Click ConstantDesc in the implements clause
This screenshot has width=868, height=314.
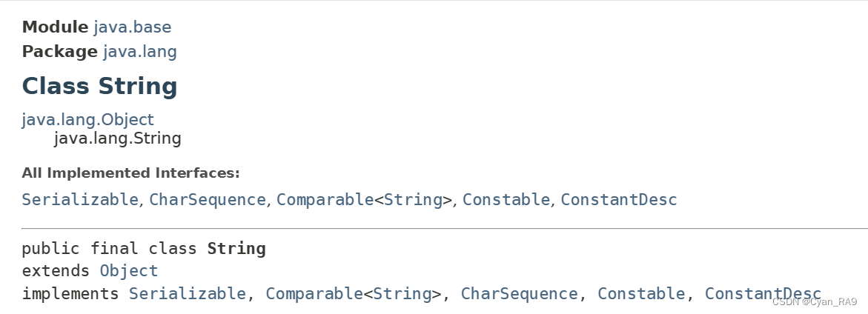click(763, 293)
